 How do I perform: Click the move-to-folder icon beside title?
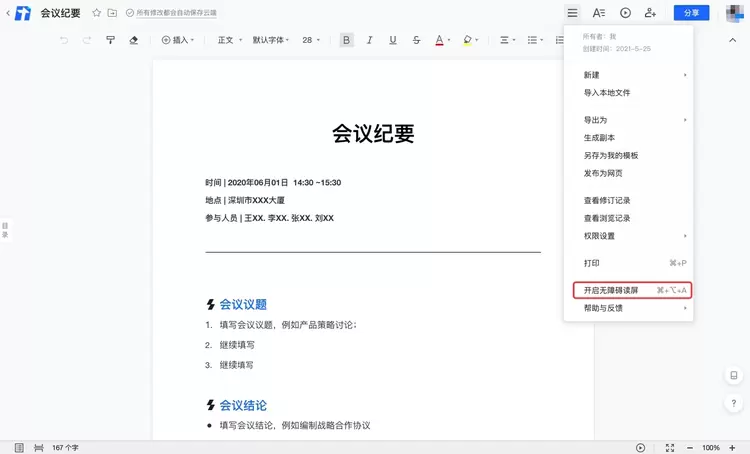point(112,13)
